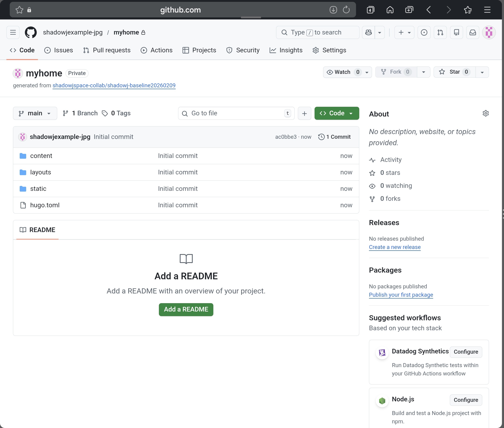Open Create a new release link
Viewport: 504px width, 428px height.
395,247
